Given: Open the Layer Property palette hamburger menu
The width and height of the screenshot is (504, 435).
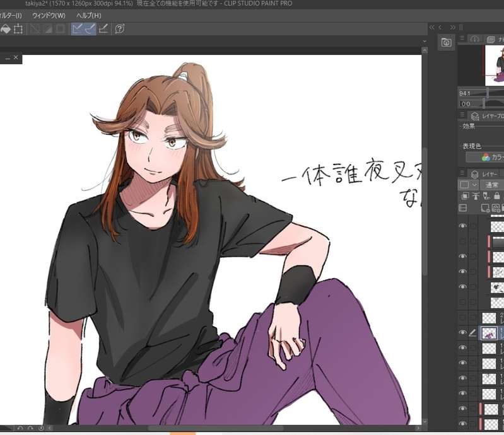Looking at the screenshot, I should coord(462,115).
